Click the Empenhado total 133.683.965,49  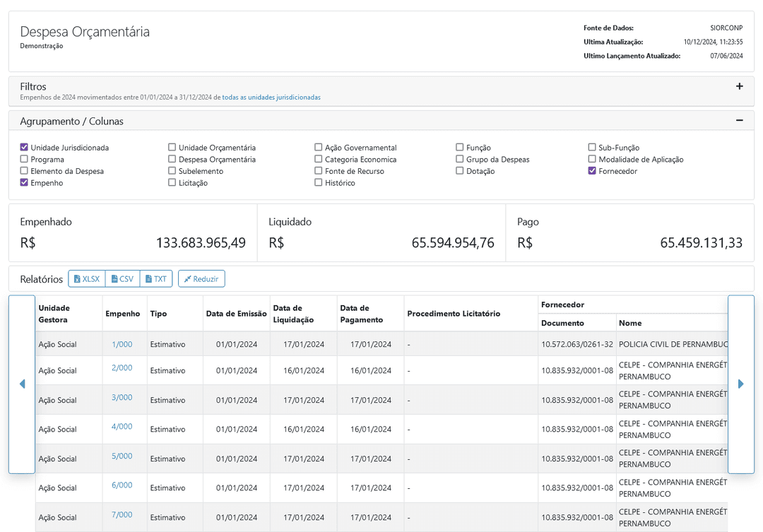(201, 242)
